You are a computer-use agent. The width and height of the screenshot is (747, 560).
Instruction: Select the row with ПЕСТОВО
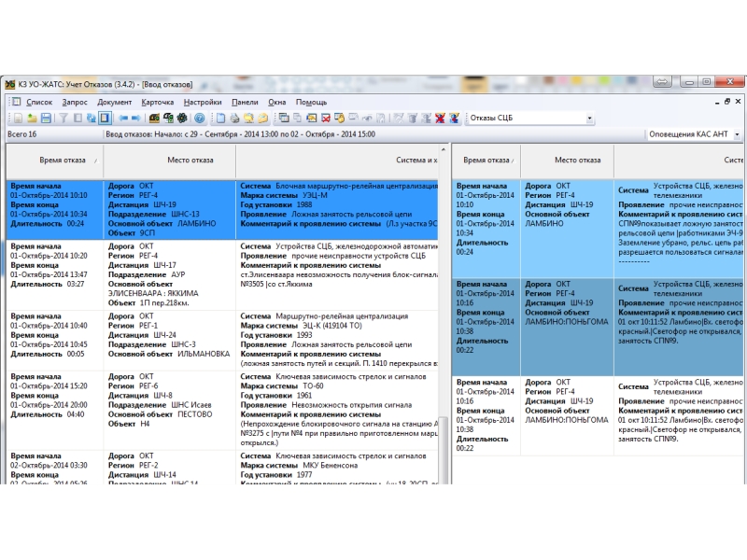[222, 410]
